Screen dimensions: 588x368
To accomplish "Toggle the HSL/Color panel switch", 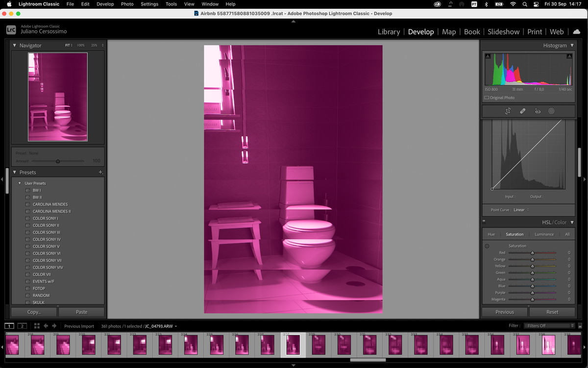I will pyautogui.click(x=485, y=222).
